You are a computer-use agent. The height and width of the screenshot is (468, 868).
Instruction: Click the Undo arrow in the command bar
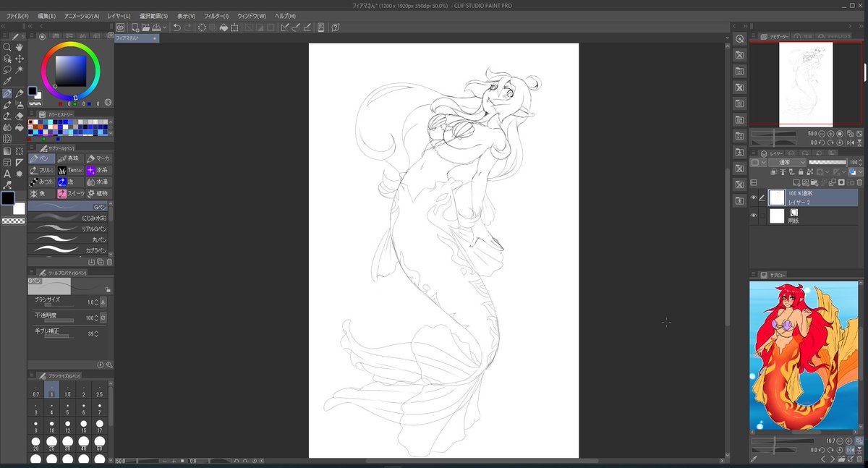pyautogui.click(x=177, y=27)
